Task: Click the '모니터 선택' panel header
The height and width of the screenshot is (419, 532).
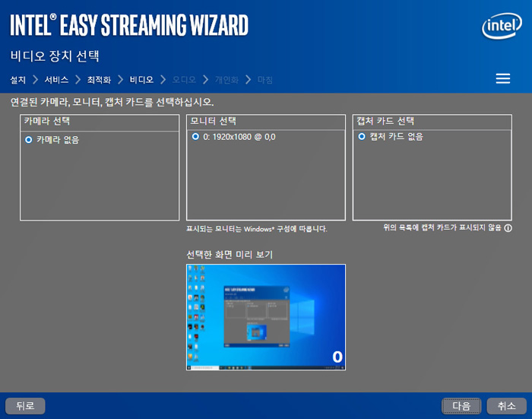Action: pos(266,122)
